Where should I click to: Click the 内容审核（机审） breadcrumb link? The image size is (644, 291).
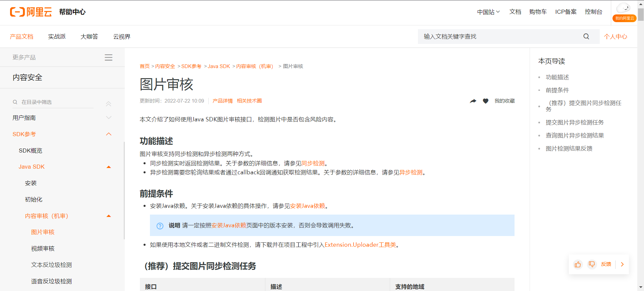[x=256, y=66]
